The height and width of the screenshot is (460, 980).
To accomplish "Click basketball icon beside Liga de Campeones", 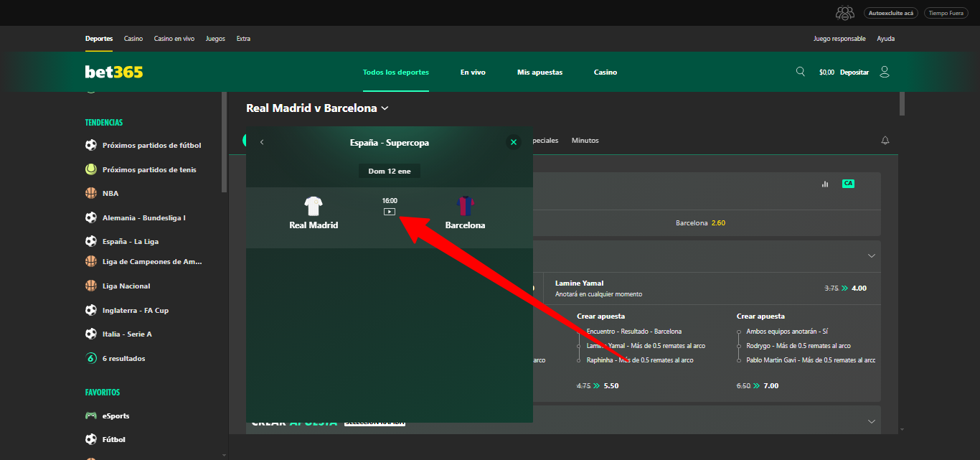I will (x=91, y=261).
